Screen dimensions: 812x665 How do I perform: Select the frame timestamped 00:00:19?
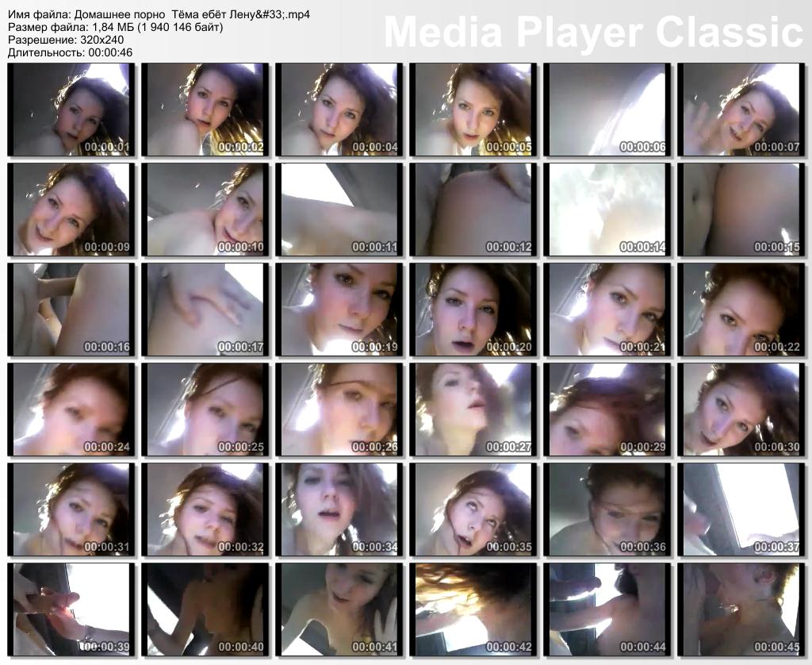(x=339, y=310)
